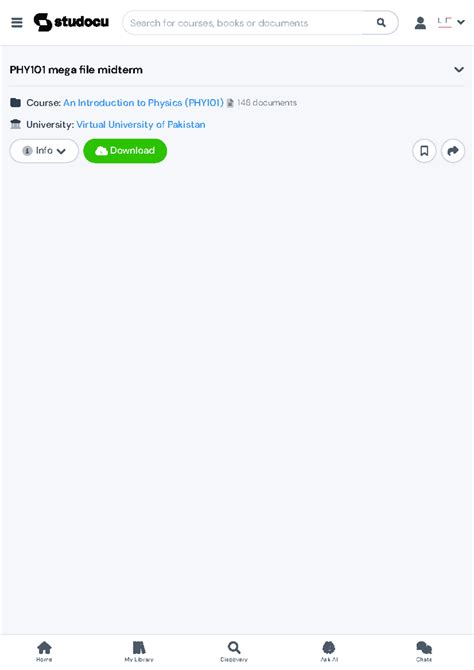The image size is (474, 670).
Task: Click the green Download button
Action: pyautogui.click(x=125, y=150)
